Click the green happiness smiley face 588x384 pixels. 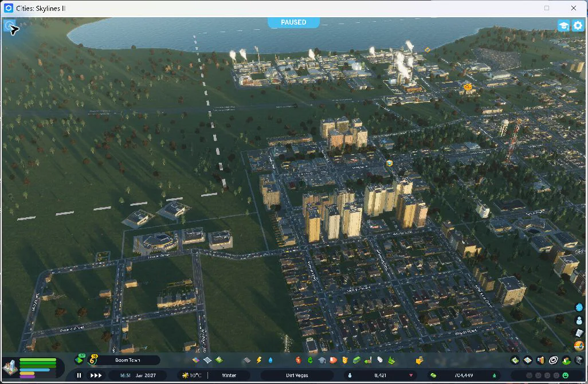point(566,375)
